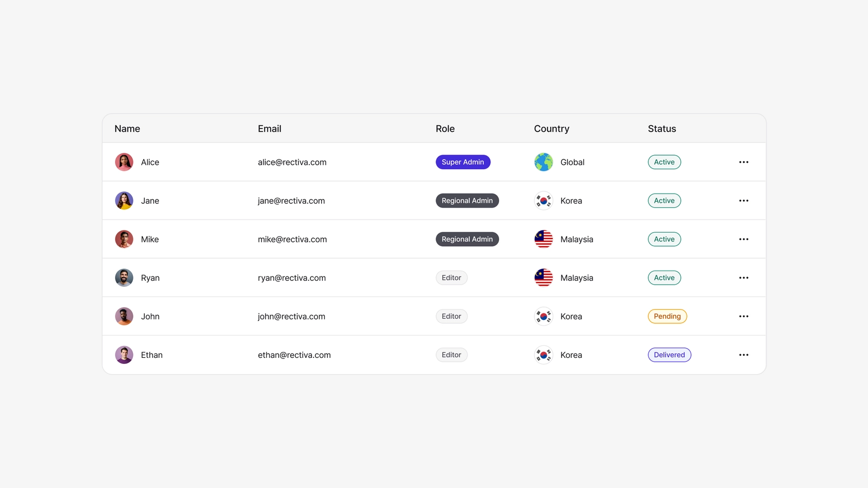The height and width of the screenshot is (488, 868).
Task: Click the Pending status badge for John
Action: tap(667, 316)
